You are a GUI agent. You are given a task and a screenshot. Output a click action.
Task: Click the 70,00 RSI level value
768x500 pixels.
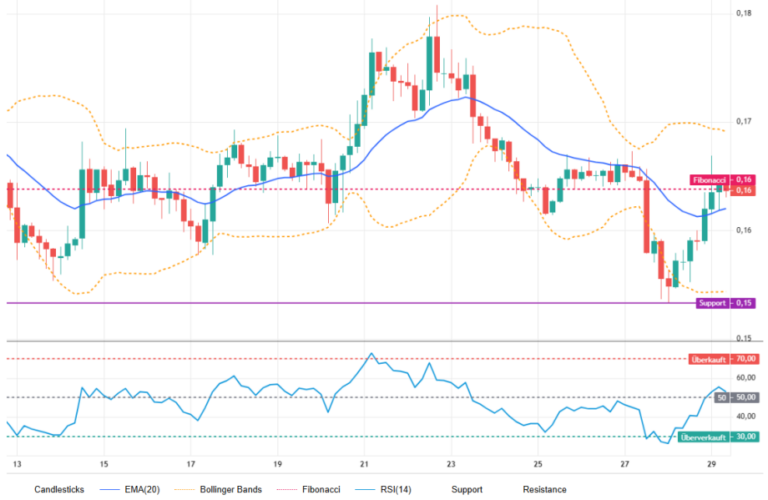coord(745,359)
